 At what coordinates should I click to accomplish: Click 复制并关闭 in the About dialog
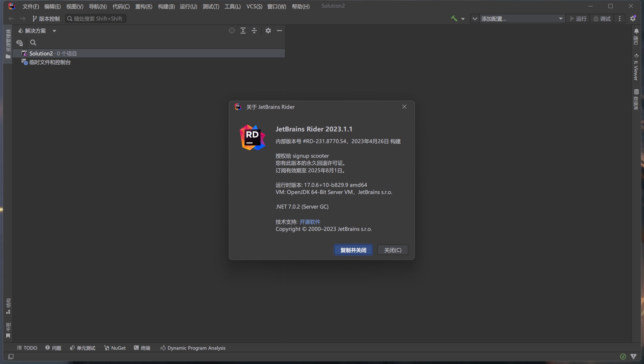(x=353, y=250)
